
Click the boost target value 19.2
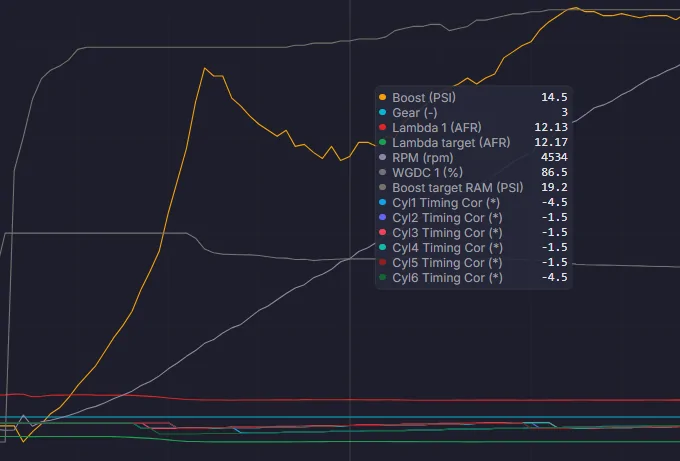tap(554, 187)
